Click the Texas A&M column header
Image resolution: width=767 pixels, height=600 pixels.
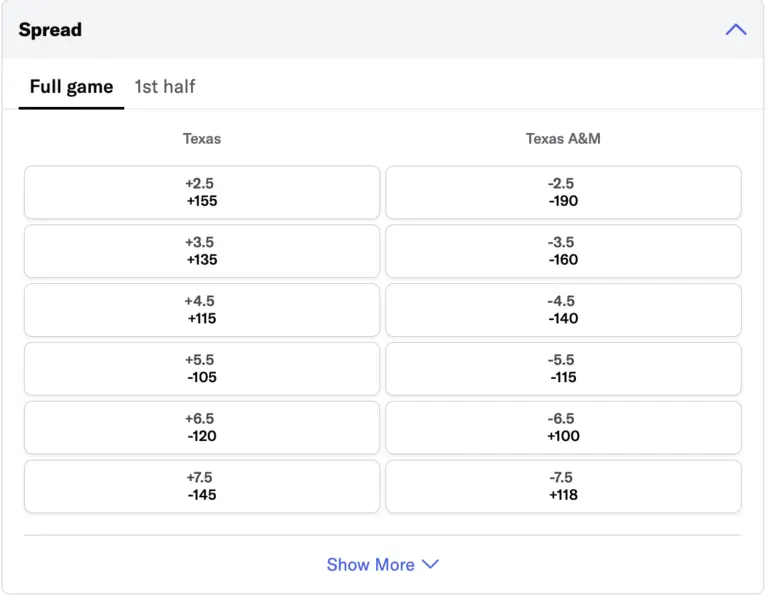[x=563, y=139]
